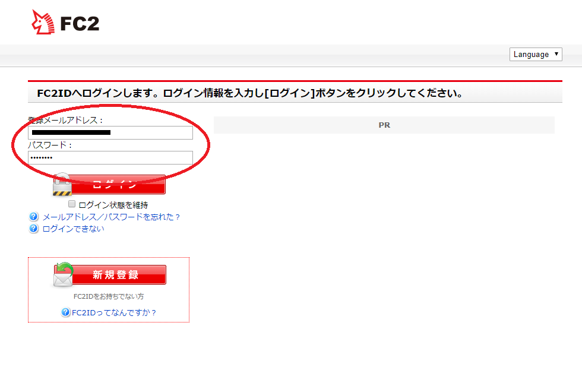Enable the ログイン状態を維持 checkbox
582x392 pixels.
pyautogui.click(x=72, y=204)
